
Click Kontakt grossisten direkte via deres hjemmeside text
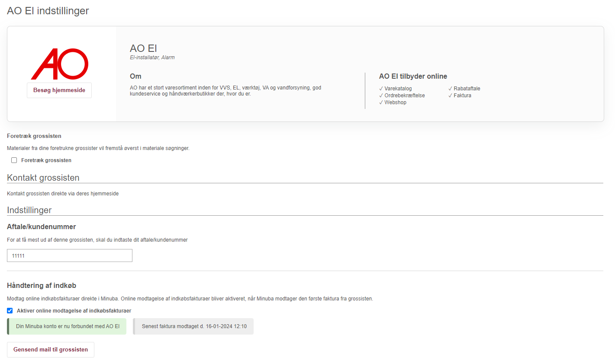pyautogui.click(x=63, y=194)
